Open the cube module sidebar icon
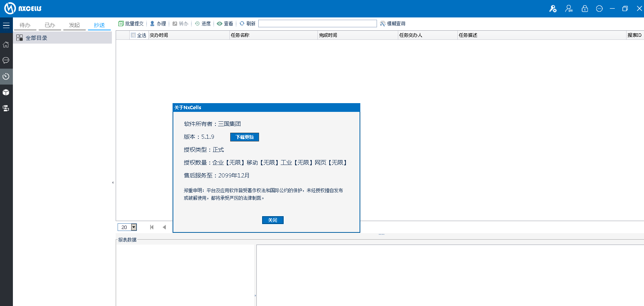The width and height of the screenshot is (644, 306). click(6, 93)
